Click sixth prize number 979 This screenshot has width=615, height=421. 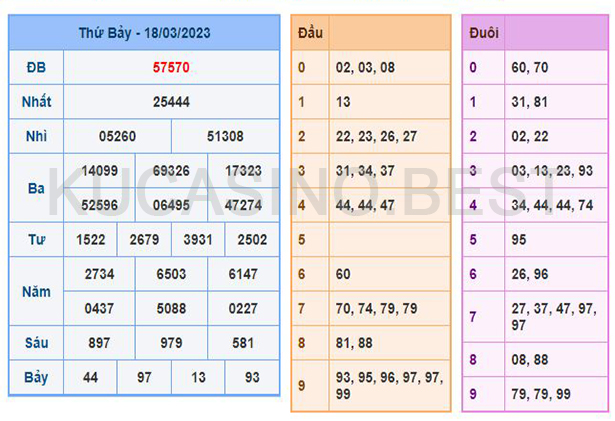(171, 342)
